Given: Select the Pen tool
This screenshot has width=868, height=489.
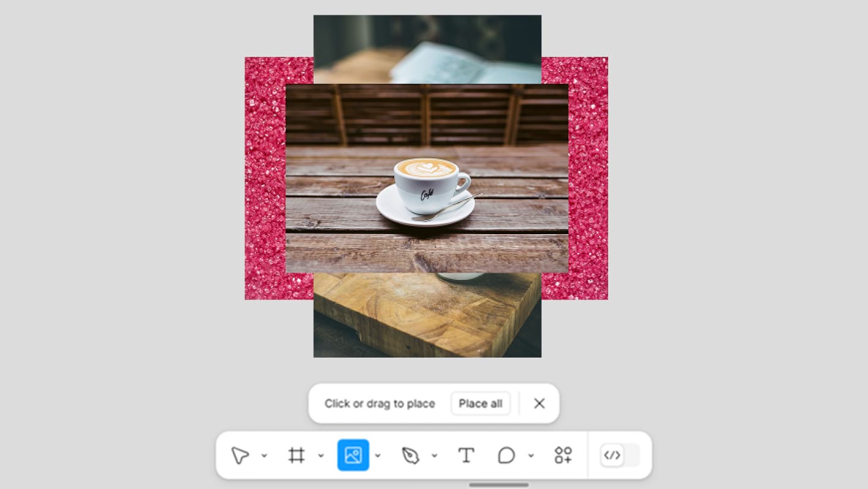Looking at the screenshot, I should click(410, 455).
